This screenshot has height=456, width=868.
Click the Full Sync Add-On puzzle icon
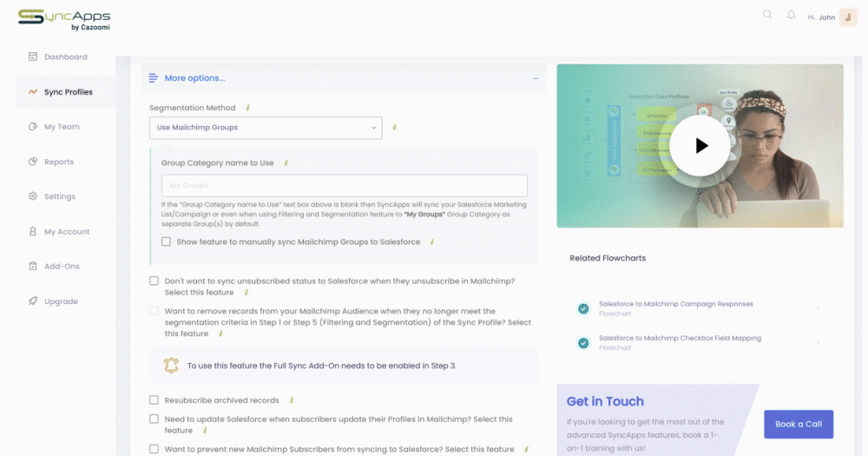(171, 365)
